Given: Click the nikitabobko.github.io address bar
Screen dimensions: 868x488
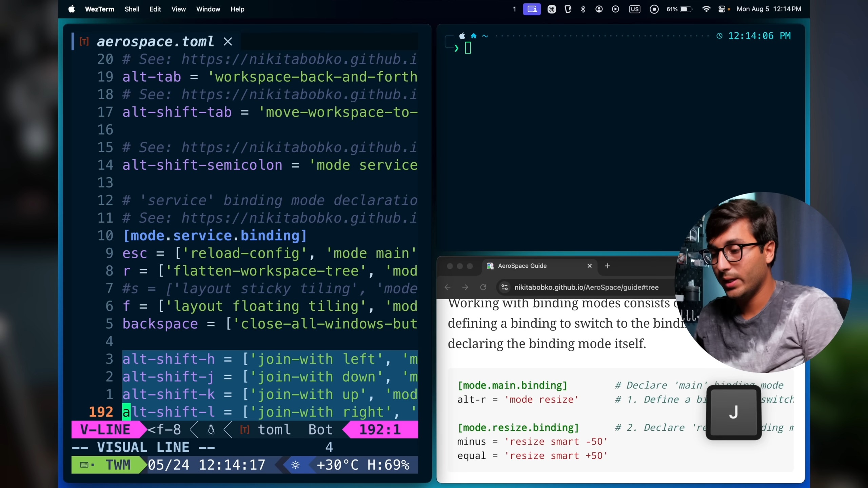Looking at the screenshot, I should point(586,287).
